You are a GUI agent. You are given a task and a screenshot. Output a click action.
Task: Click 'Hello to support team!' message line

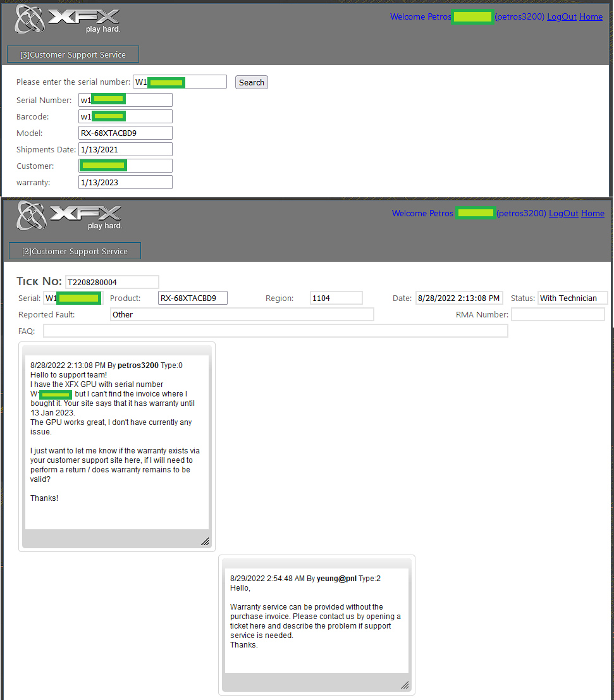pos(69,374)
